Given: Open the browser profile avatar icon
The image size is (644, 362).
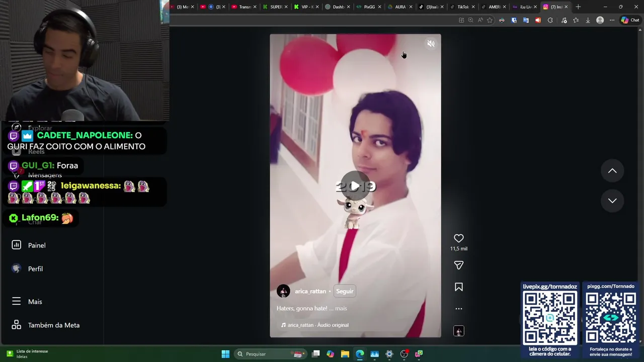Looking at the screenshot, I should tap(600, 20).
